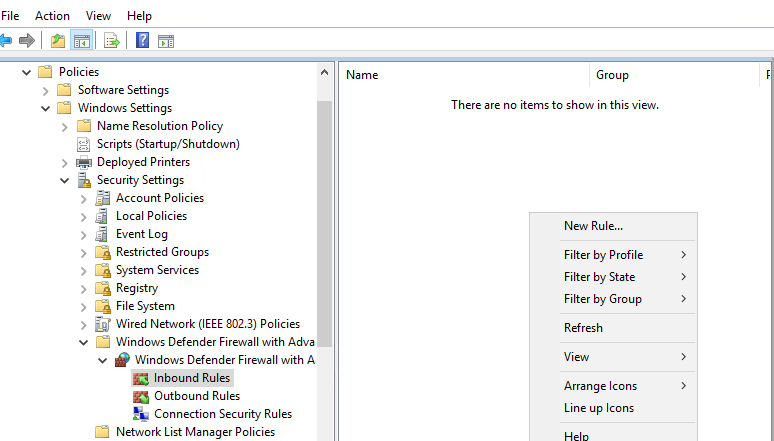Click the Event Log icon
774x441 pixels.
click(x=102, y=234)
